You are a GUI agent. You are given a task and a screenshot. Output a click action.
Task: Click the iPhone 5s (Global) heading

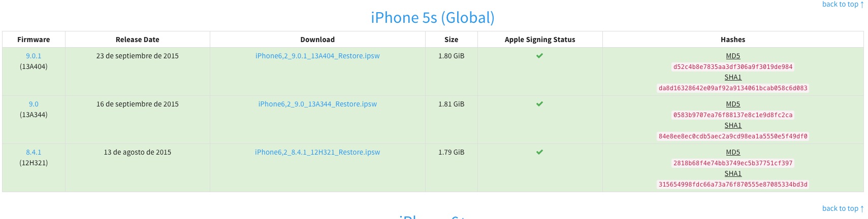tap(433, 18)
